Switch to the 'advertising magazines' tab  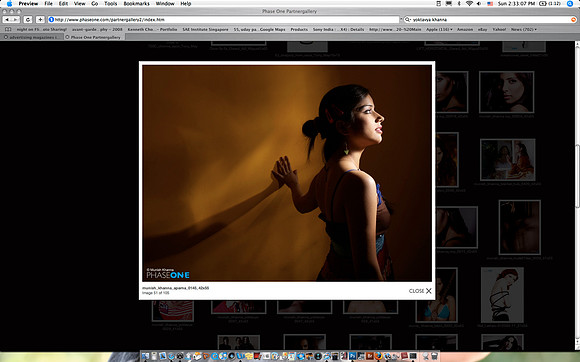click(x=31, y=37)
